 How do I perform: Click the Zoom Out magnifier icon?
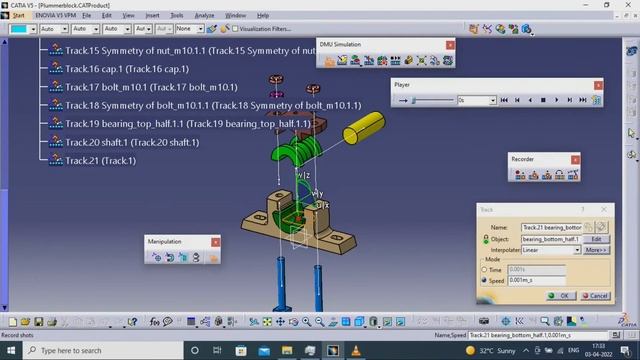tap(320, 322)
